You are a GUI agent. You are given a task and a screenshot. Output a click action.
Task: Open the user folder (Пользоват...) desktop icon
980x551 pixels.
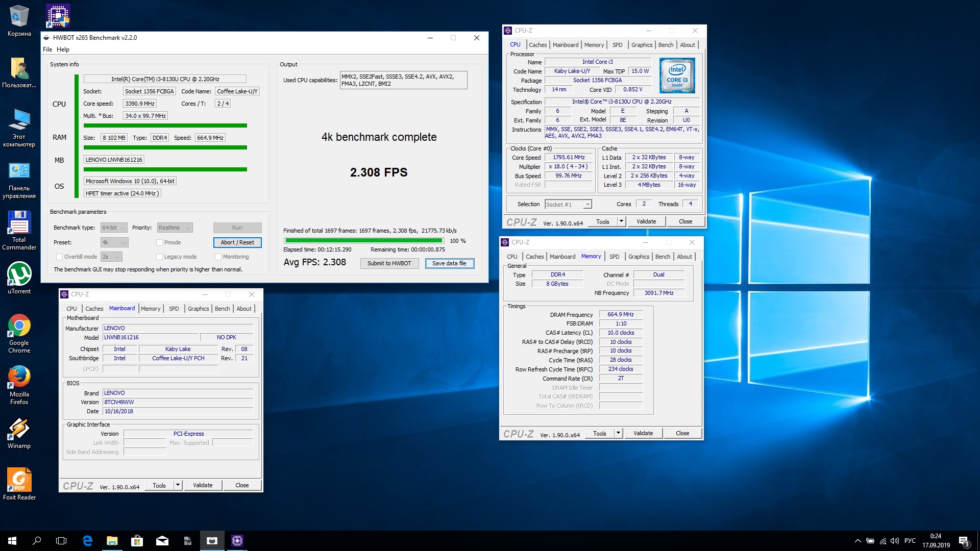pos(19,72)
